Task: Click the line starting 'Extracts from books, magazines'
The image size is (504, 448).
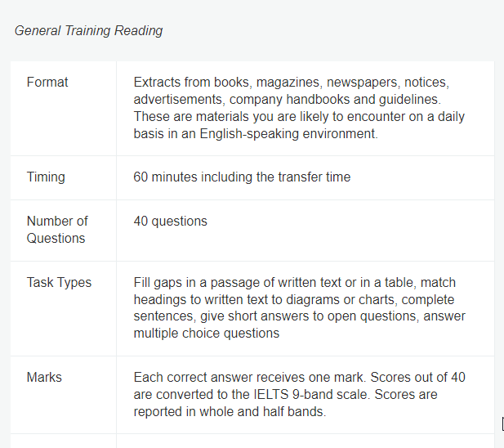Action: tap(292, 83)
